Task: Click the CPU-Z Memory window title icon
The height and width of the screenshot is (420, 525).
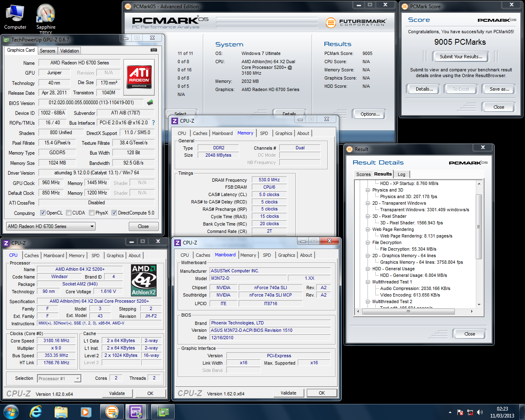Action: 175,121
